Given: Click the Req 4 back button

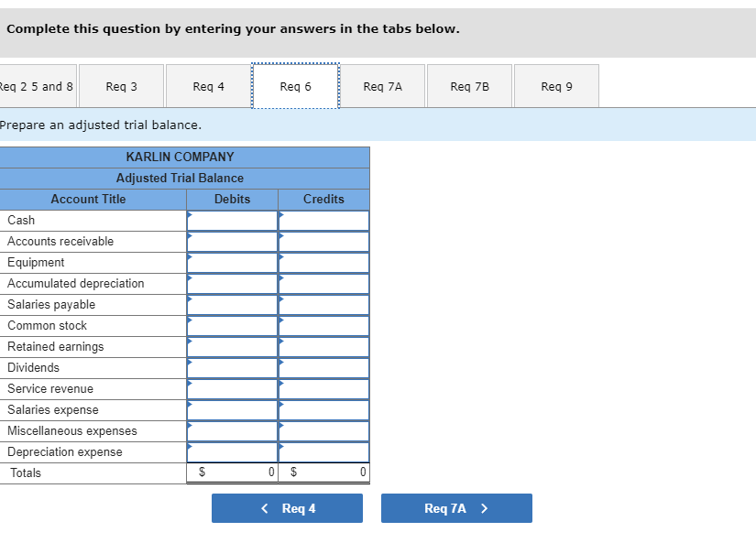Looking at the screenshot, I should (287, 508).
